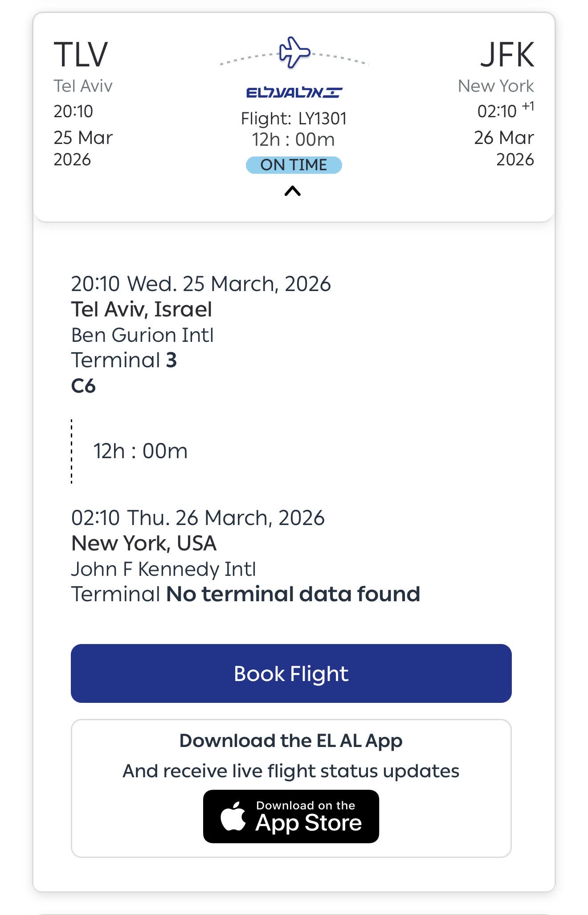Click the dotted flight duration line

point(72,451)
